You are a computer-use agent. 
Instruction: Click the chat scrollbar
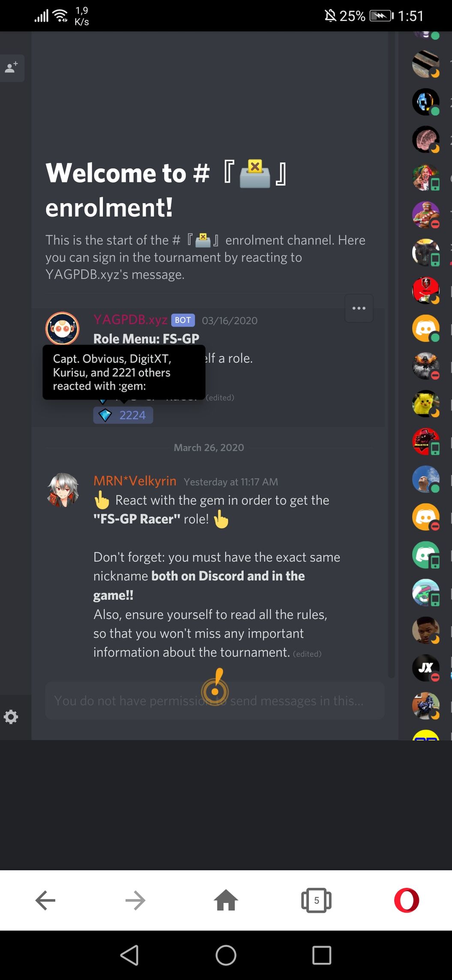point(391,355)
